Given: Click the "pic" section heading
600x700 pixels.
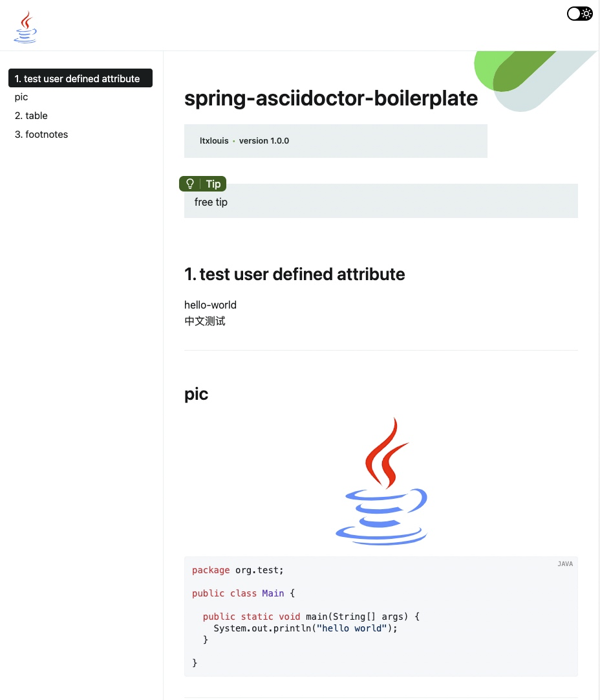Looking at the screenshot, I should tap(197, 394).
